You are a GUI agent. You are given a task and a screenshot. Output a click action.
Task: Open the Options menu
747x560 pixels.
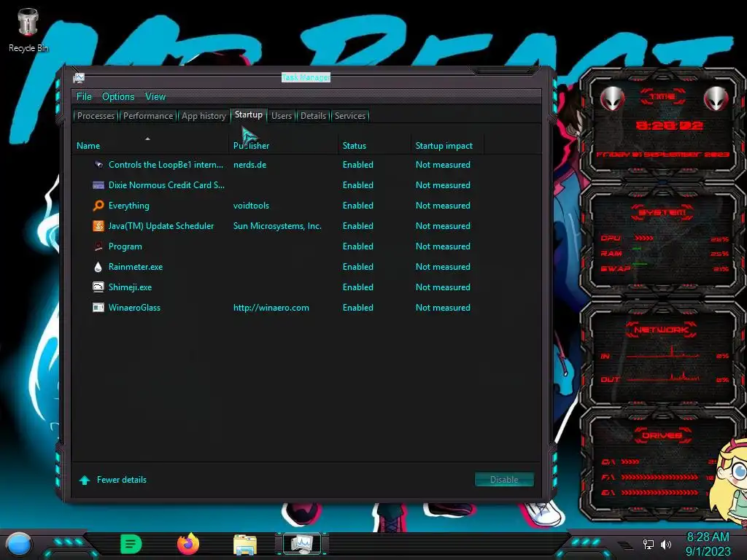click(118, 97)
